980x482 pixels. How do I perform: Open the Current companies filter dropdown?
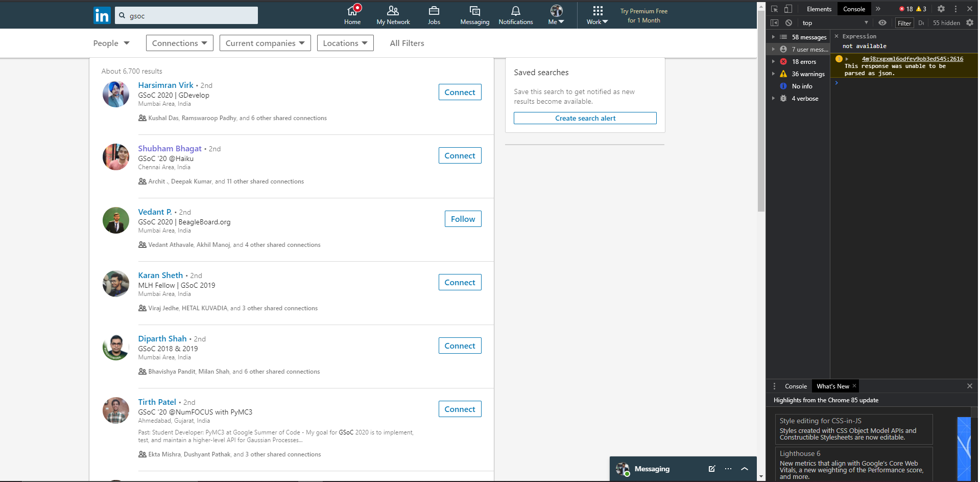tap(265, 43)
